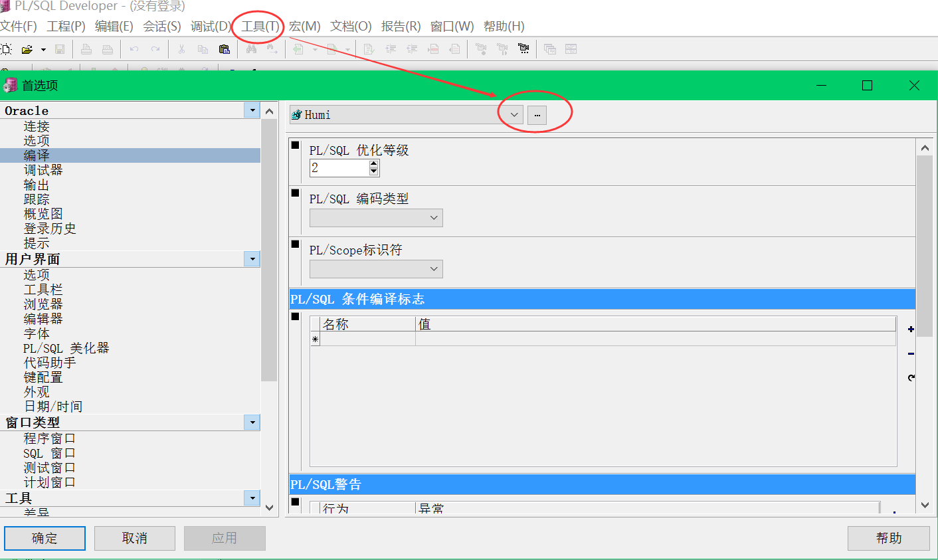This screenshot has width=938, height=560.
Task: Click the 优化等级 number input field
Action: (x=339, y=168)
